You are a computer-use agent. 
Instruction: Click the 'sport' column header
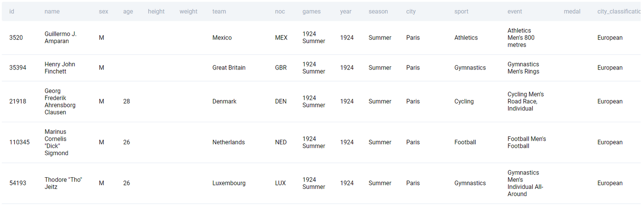tap(461, 11)
